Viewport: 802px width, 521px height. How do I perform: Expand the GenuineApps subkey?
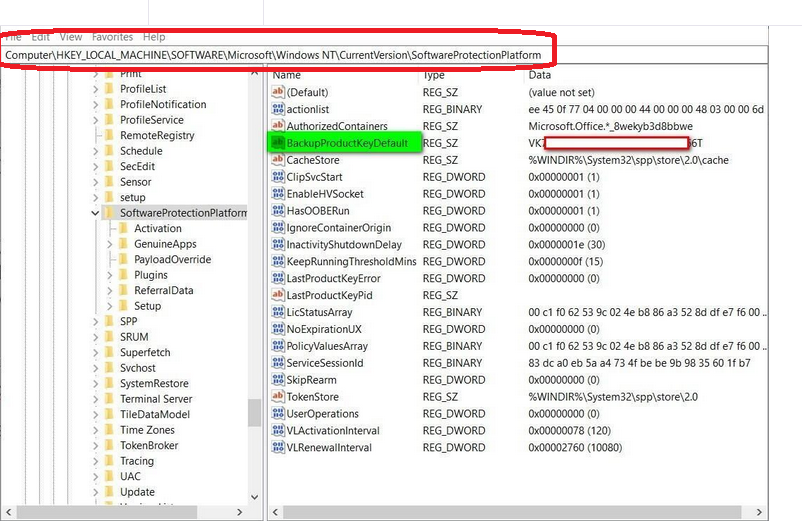[x=109, y=244]
